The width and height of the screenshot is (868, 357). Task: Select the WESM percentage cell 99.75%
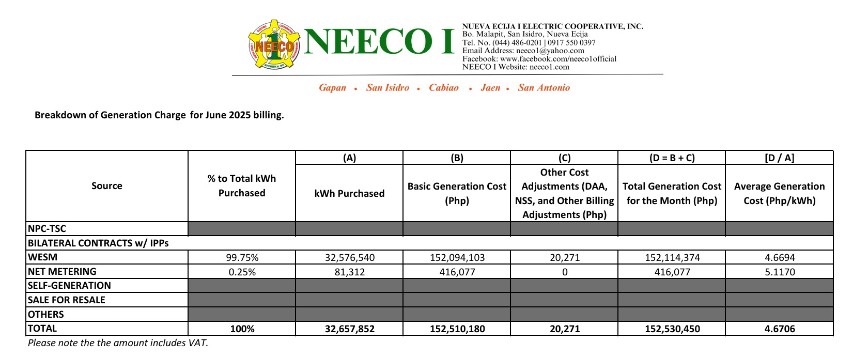tap(242, 258)
